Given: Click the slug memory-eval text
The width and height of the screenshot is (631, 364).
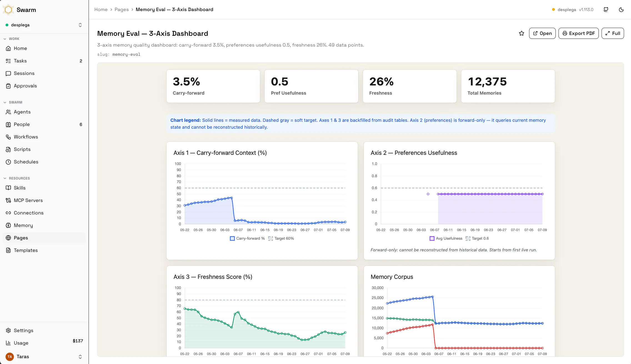Looking at the screenshot, I should coord(119,54).
